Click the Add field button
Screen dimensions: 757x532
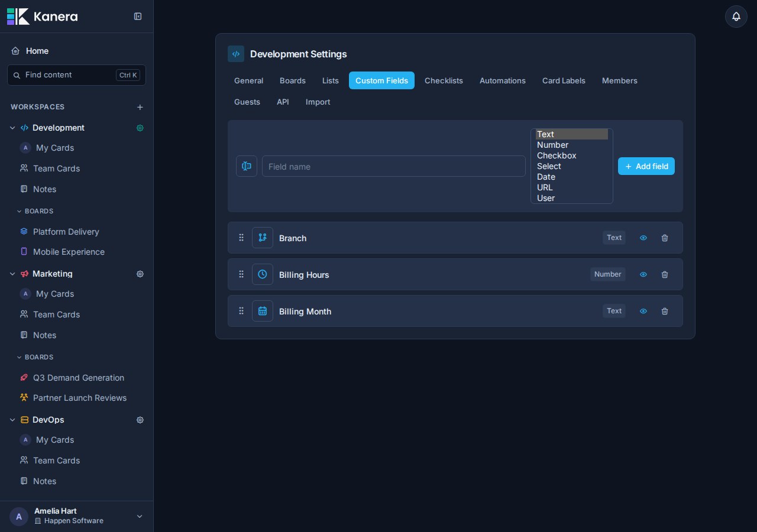(x=646, y=166)
